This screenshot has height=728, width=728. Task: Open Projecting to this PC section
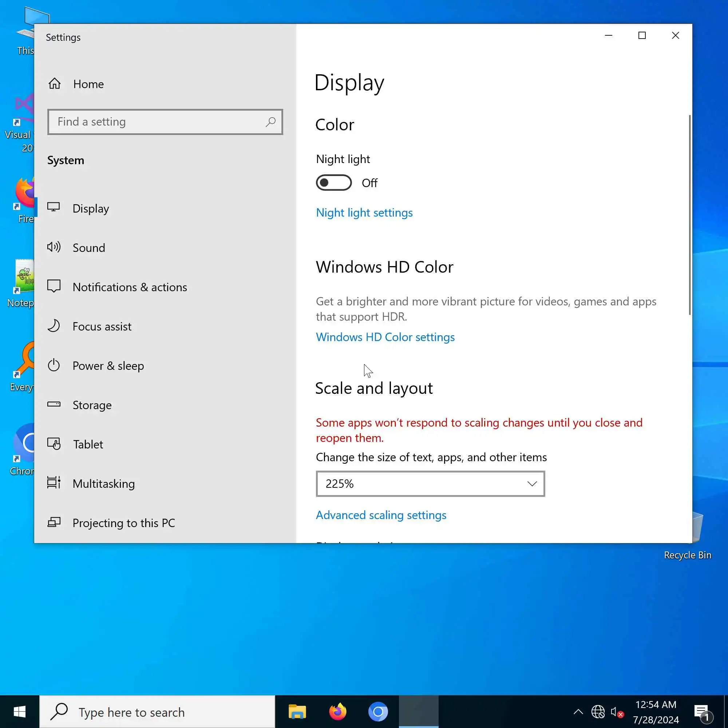click(x=123, y=523)
